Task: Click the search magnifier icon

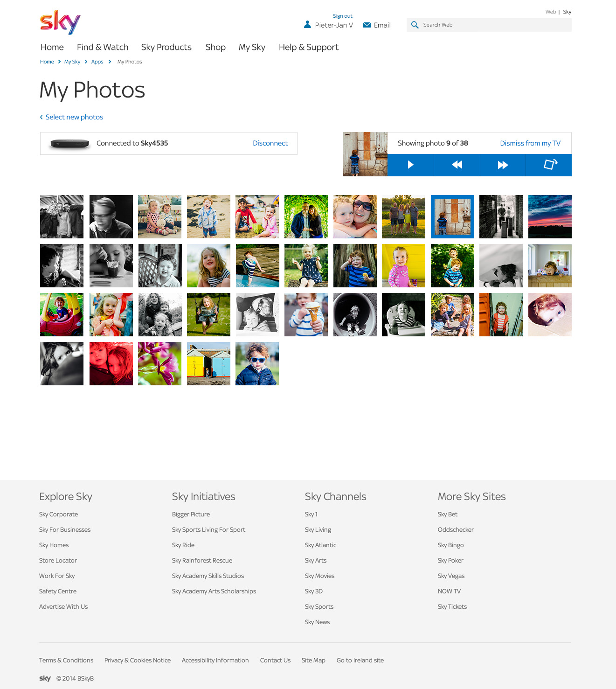Action: tap(415, 25)
